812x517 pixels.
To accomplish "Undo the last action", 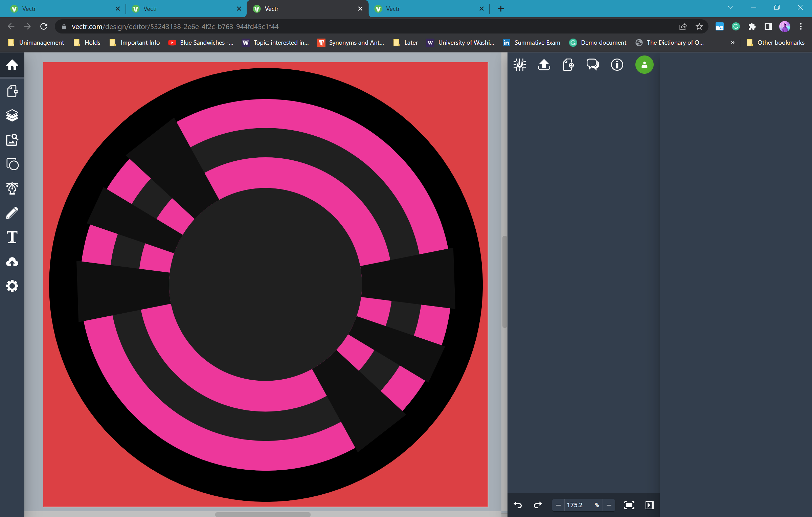I will 518,505.
